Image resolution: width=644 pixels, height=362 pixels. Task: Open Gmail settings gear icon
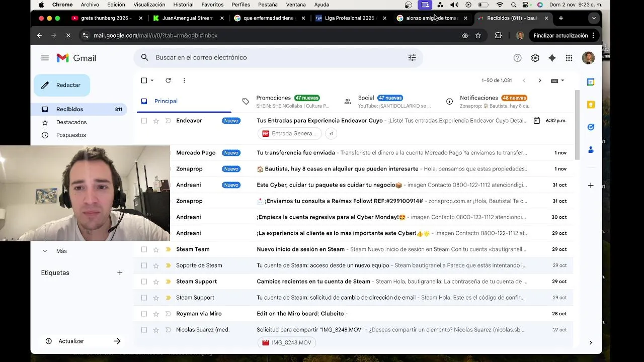(535, 58)
